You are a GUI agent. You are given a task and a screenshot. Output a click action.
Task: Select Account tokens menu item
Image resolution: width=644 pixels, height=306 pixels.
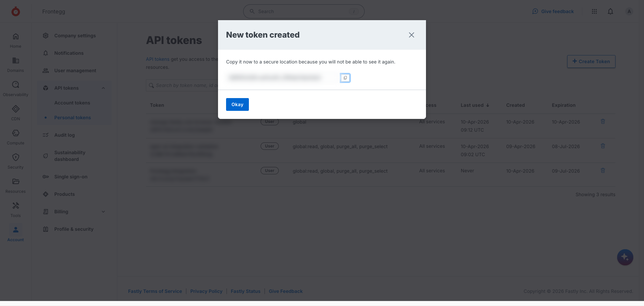pyautogui.click(x=72, y=103)
